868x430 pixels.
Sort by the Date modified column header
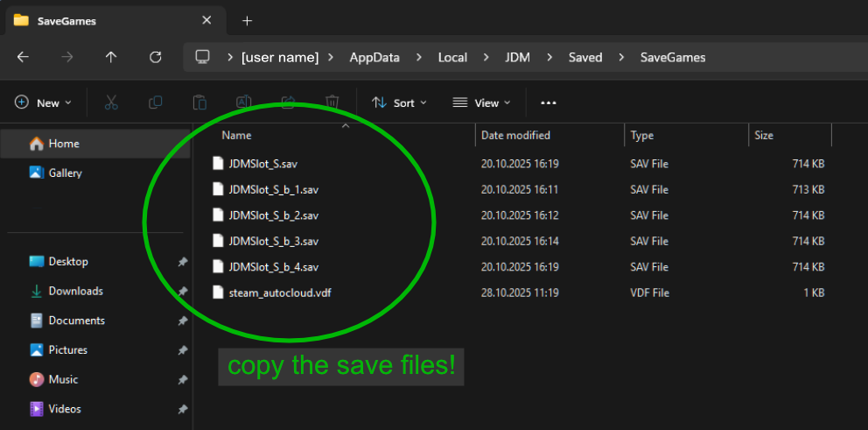coord(516,135)
